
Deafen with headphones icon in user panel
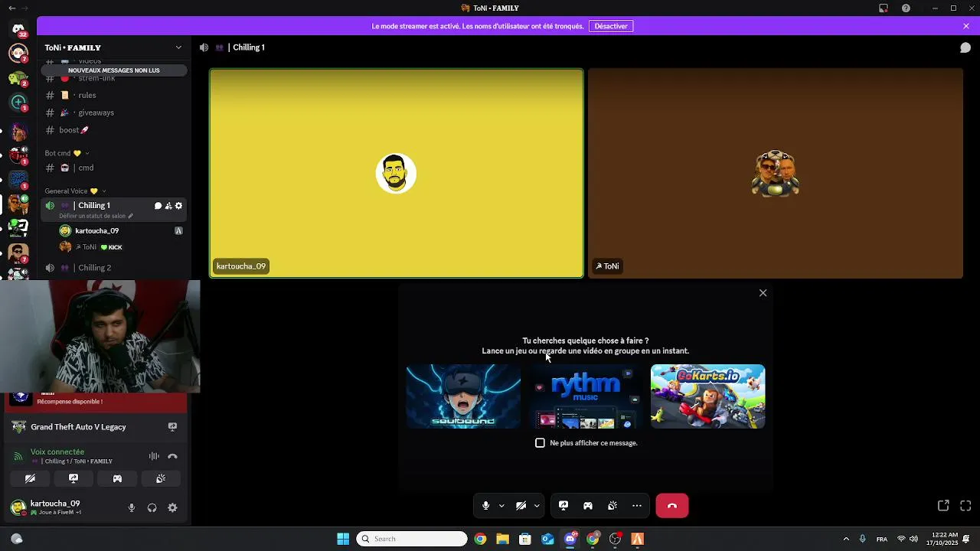(x=152, y=507)
